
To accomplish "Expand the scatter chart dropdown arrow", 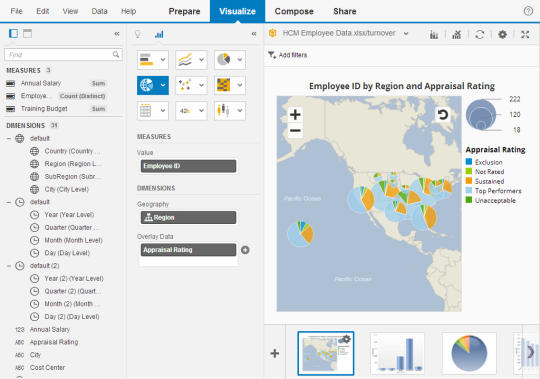I will 201,85.
